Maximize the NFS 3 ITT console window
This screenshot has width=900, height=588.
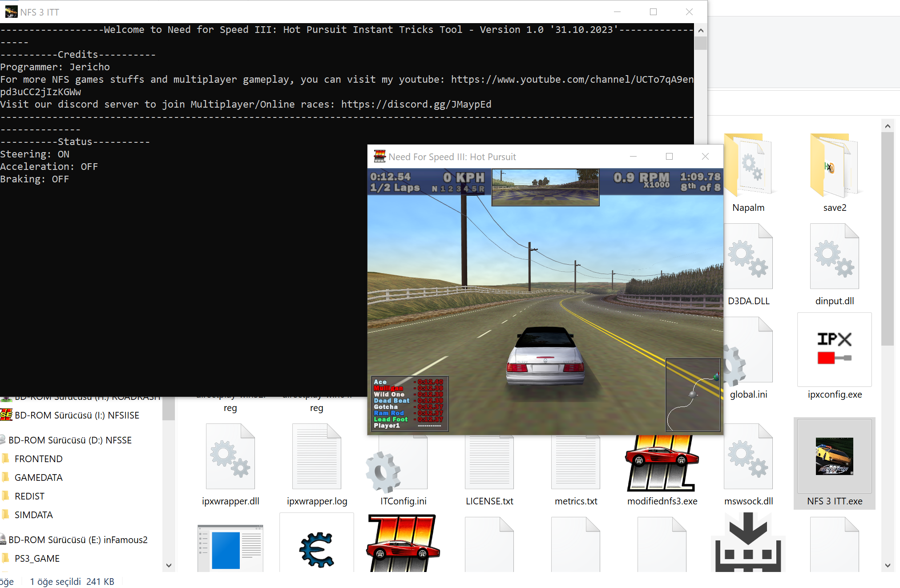[x=653, y=12]
